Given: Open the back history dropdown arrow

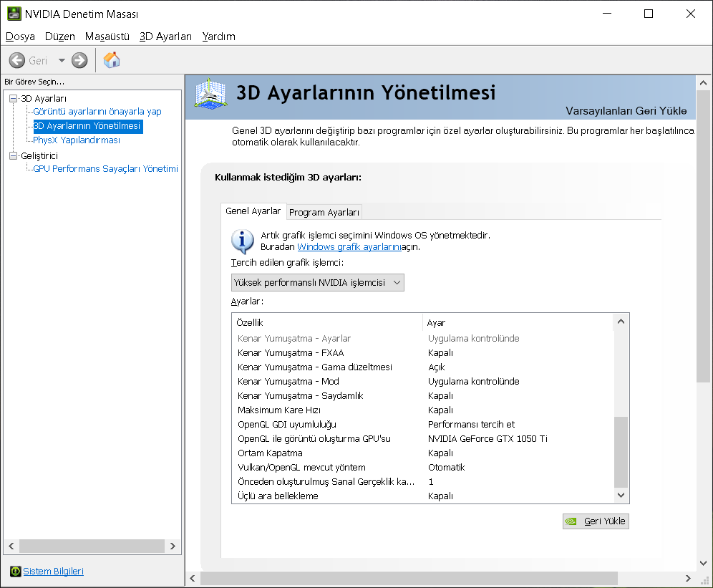Looking at the screenshot, I should coord(62,60).
